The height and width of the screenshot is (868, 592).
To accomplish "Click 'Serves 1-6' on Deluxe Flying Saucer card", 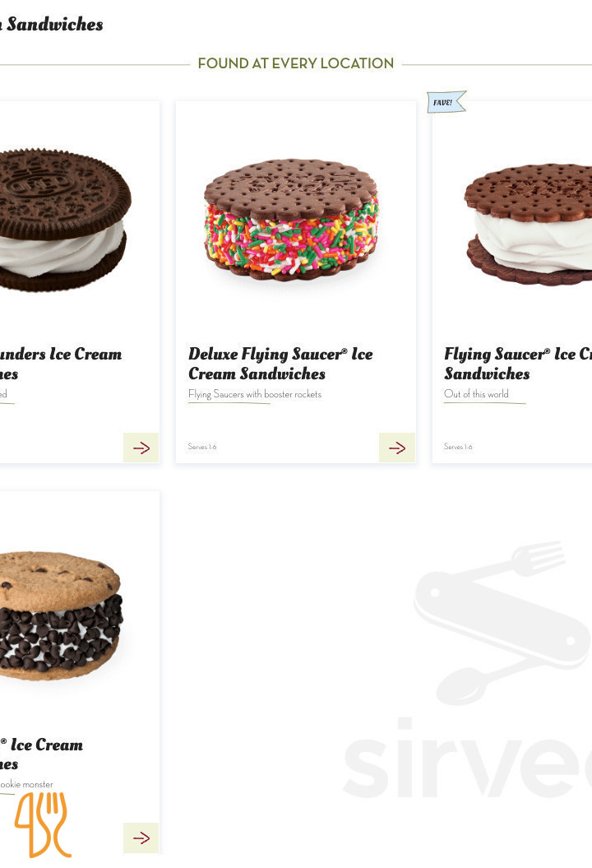I will (202, 447).
